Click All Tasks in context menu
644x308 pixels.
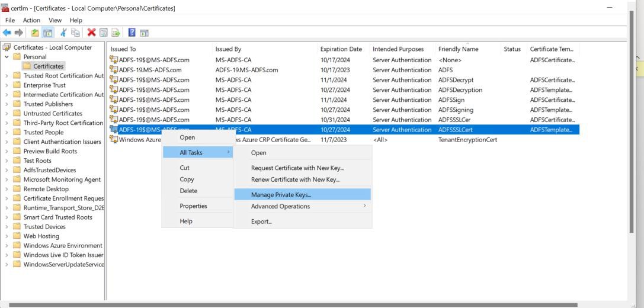pos(198,152)
